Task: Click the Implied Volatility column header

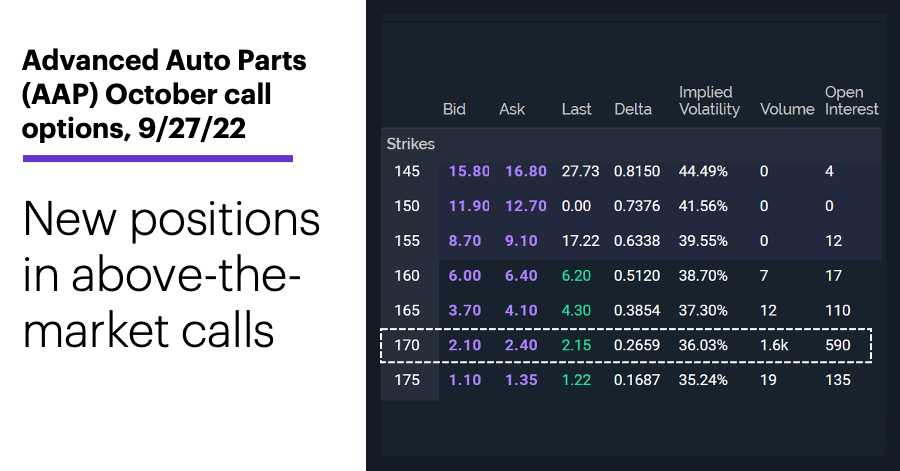Action: point(709,100)
